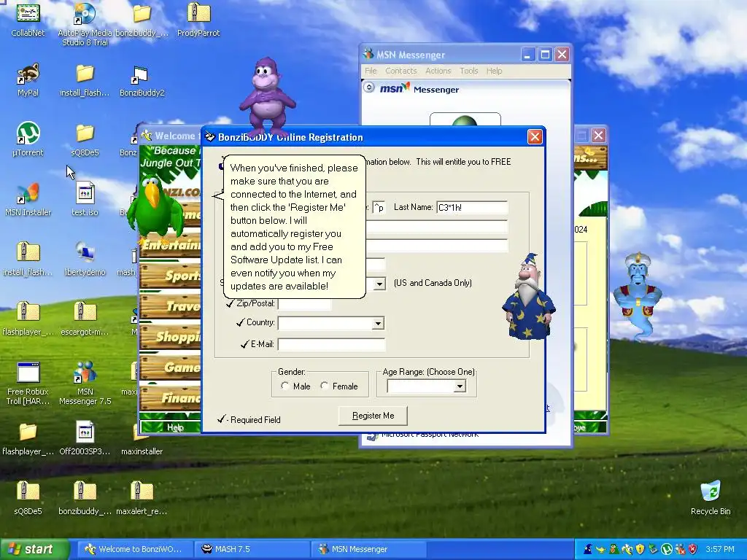The image size is (747, 560).
Task: Click the blue genie character
Action: pyautogui.click(x=638, y=295)
